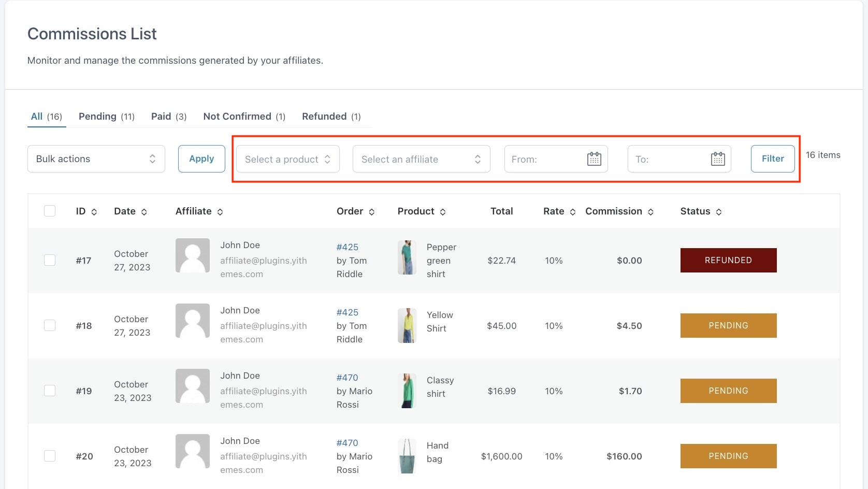Image resolution: width=868 pixels, height=489 pixels.
Task: Click commission amount $4.50
Action: click(x=629, y=326)
